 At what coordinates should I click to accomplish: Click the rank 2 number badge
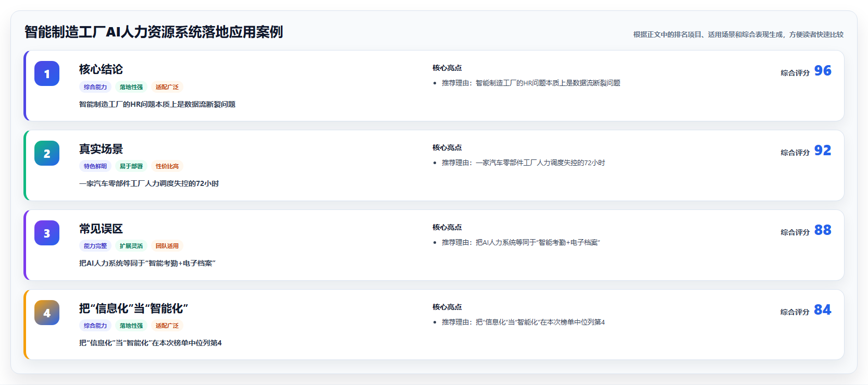point(47,153)
